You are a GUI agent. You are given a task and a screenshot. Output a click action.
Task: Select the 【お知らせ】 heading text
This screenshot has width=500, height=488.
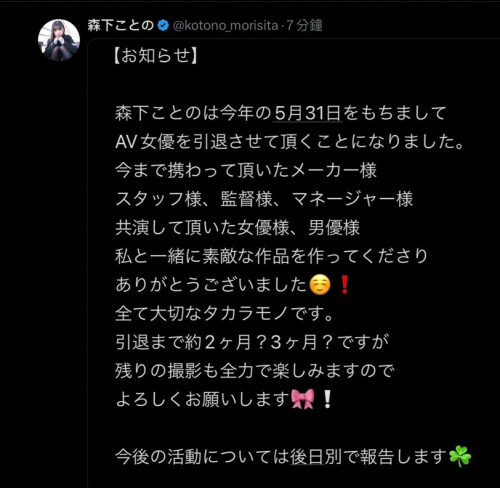tap(156, 55)
